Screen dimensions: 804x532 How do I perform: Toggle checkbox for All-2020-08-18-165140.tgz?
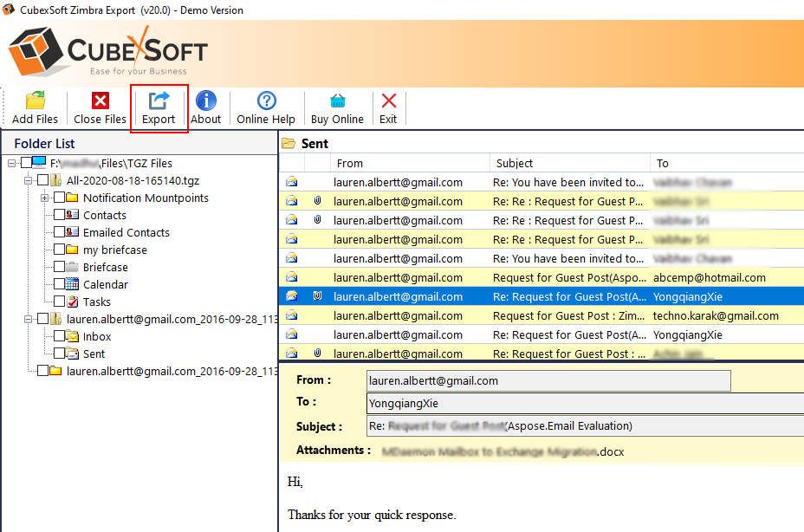pos(42,180)
